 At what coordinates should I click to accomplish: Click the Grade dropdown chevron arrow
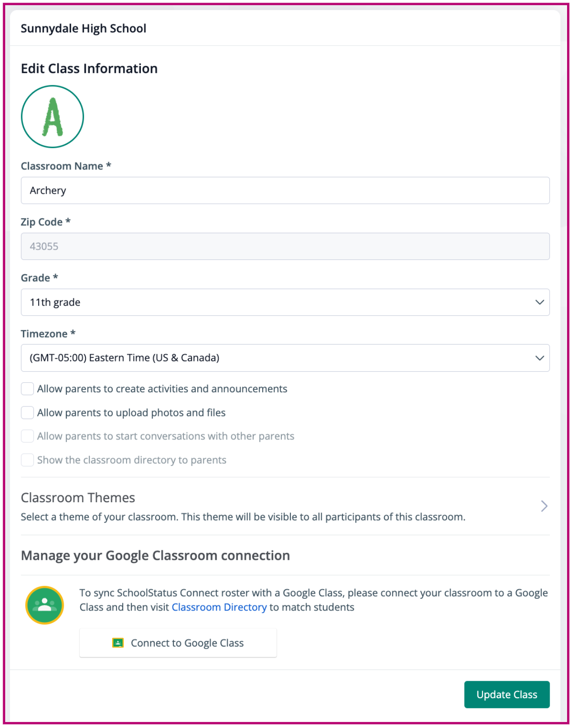coord(539,302)
